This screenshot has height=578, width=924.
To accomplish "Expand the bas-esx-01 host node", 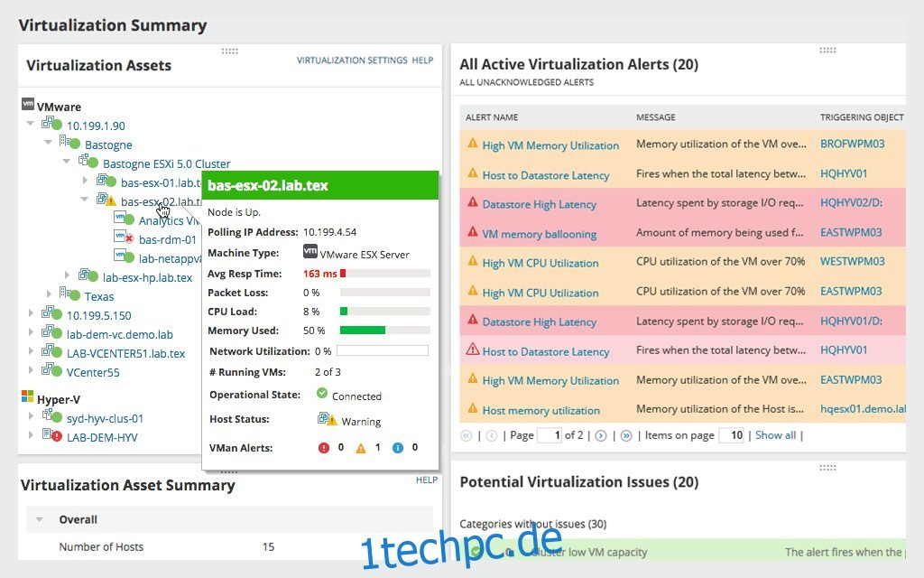I will pos(85,180).
